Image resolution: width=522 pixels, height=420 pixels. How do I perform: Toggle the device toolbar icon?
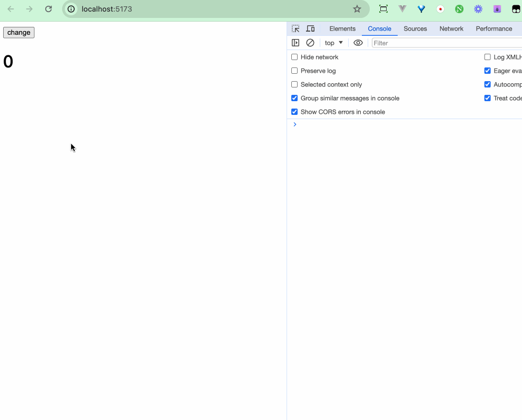(x=311, y=29)
